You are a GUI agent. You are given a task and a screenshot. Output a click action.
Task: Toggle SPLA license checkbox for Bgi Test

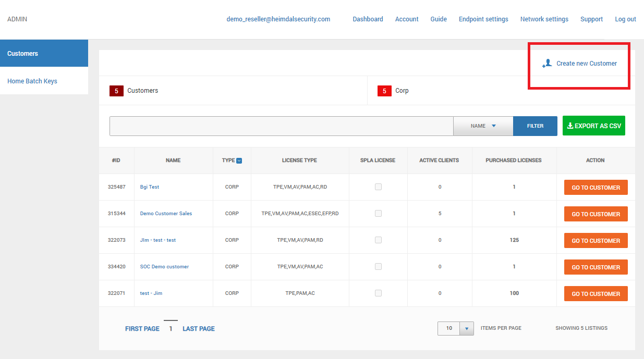click(378, 187)
